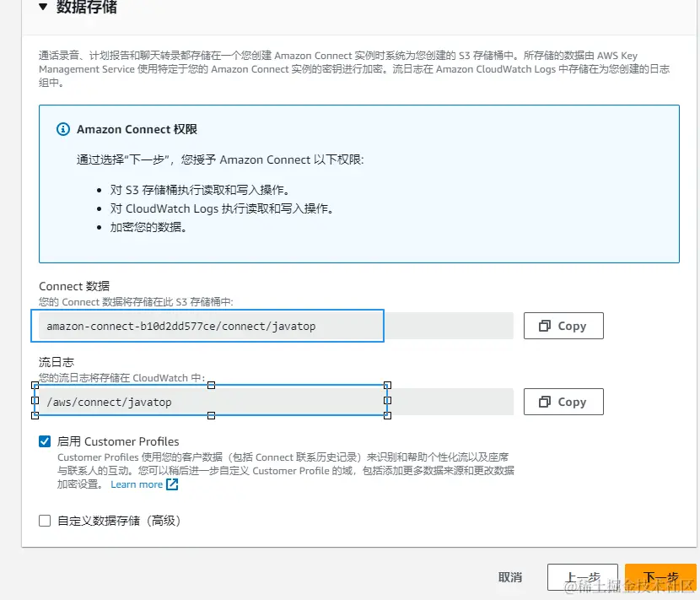The image size is (700, 600).
Task: Uncheck 启用 Customer Profiles checkbox
Action: coord(45,441)
